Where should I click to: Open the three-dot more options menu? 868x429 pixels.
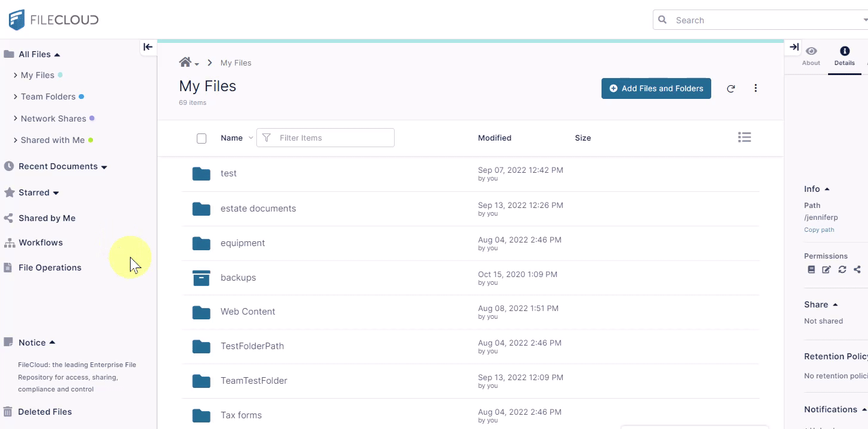pos(755,88)
